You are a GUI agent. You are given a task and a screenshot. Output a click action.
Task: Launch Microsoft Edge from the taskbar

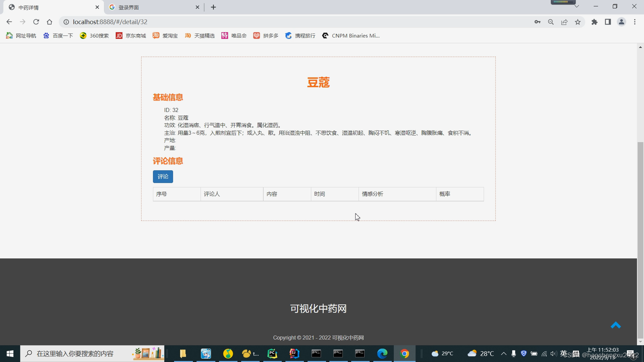382,353
